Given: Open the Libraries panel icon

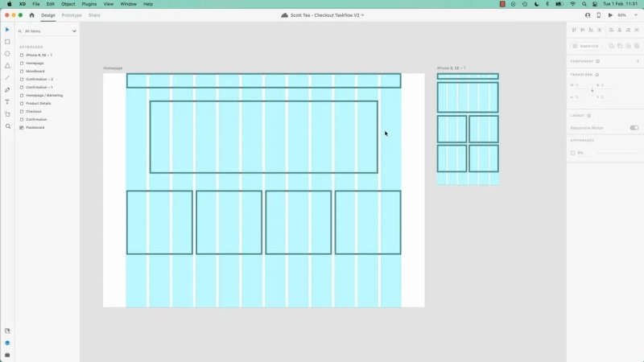Looking at the screenshot, I should point(7,331).
